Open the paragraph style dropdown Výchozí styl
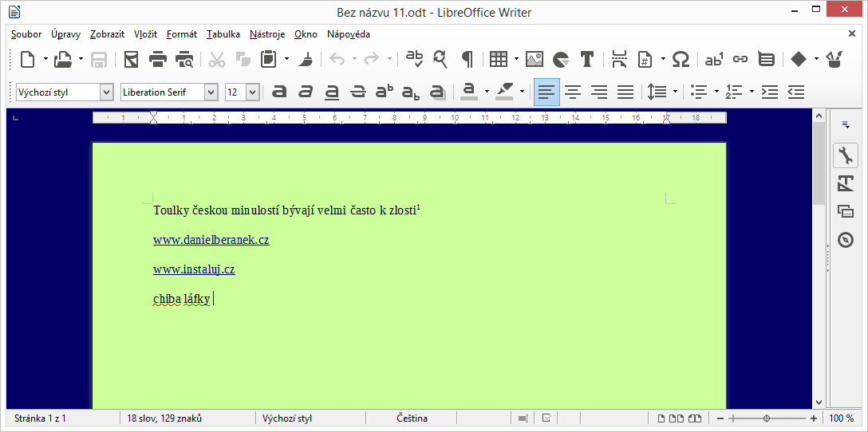The height and width of the screenshot is (432, 868). pyautogui.click(x=107, y=92)
